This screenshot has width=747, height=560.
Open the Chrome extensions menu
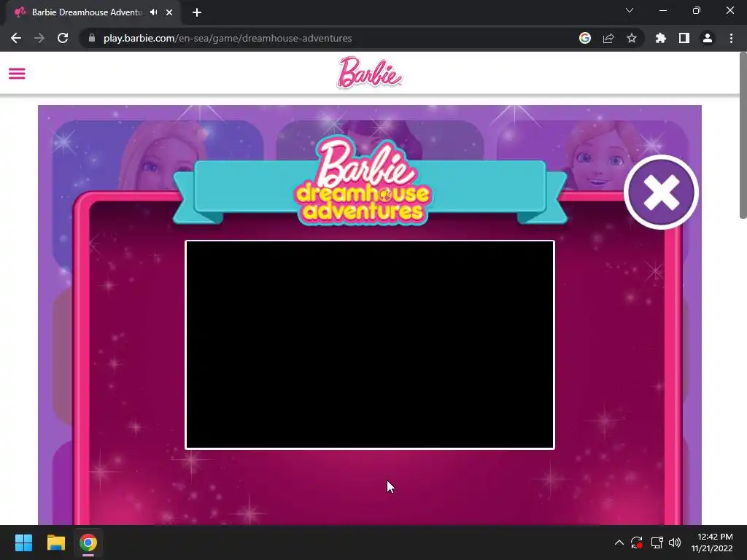[661, 38]
